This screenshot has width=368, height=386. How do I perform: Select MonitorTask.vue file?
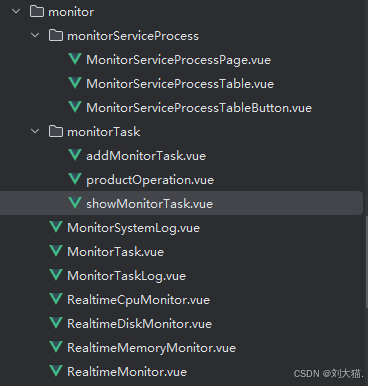coord(115,252)
